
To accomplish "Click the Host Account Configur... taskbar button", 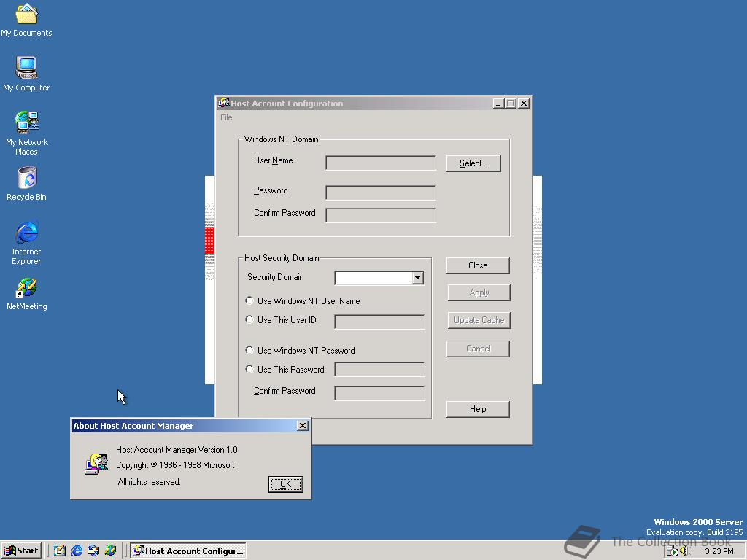I will click(x=188, y=551).
